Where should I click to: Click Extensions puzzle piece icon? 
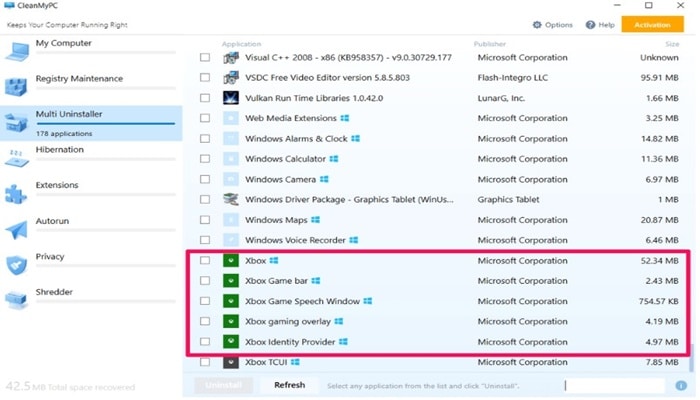(x=16, y=194)
